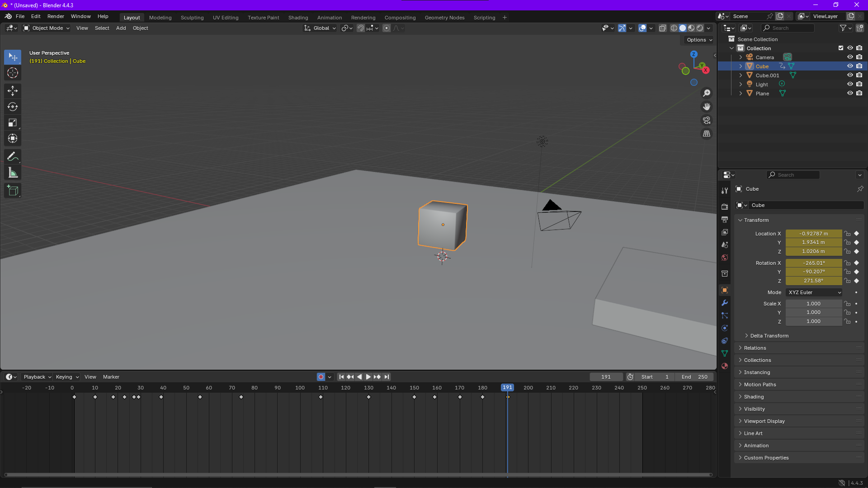Open World properties tab icon

pyautogui.click(x=725, y=258)
